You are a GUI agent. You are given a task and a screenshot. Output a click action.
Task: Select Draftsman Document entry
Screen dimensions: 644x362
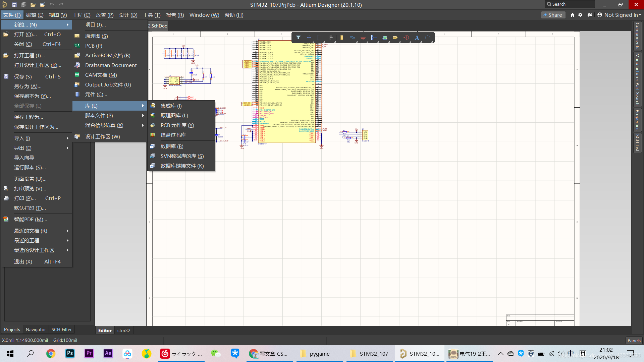[x=110, y=65]
